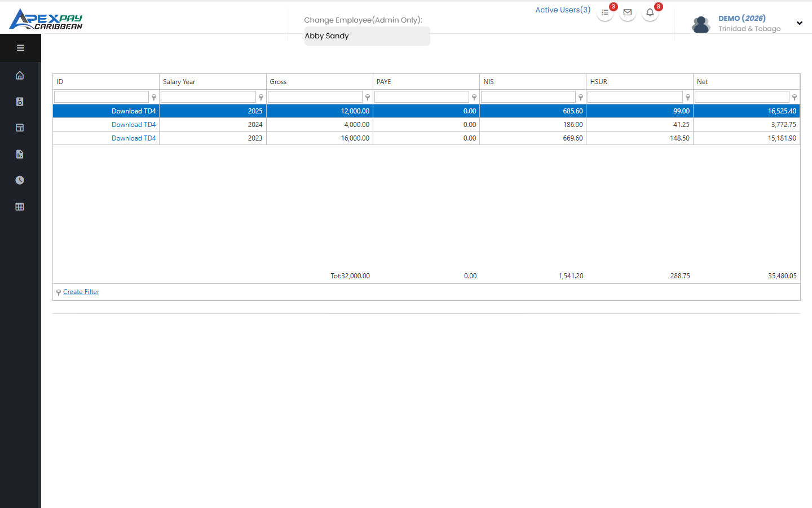Focus the PAYE filter input field
The width and height of the screenshot is (812, 508).
coord(422,97)
